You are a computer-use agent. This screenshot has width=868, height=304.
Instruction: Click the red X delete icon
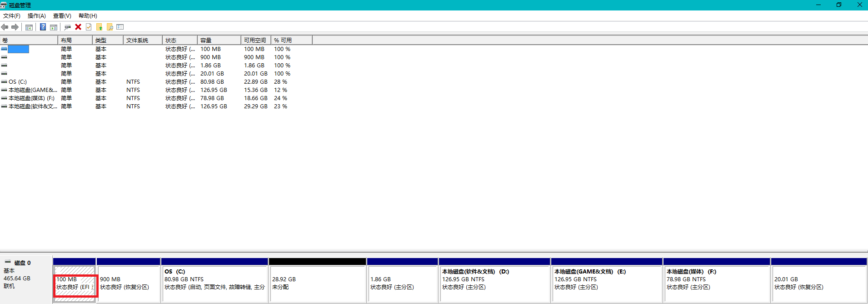coord(78,27)
